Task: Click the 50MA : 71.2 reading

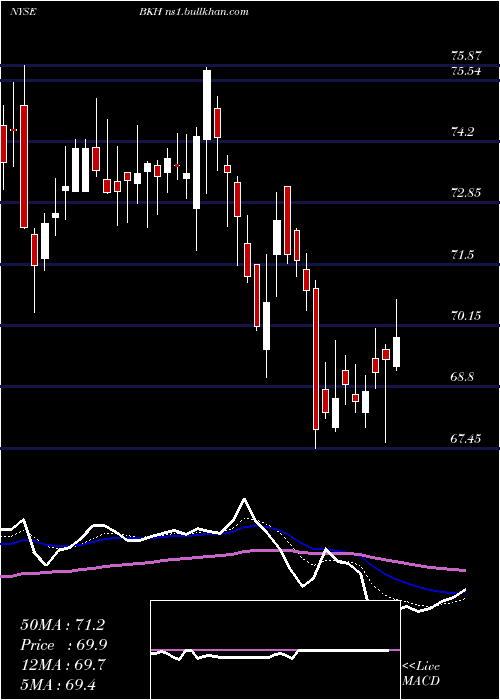Action: [x=62, y=625]
